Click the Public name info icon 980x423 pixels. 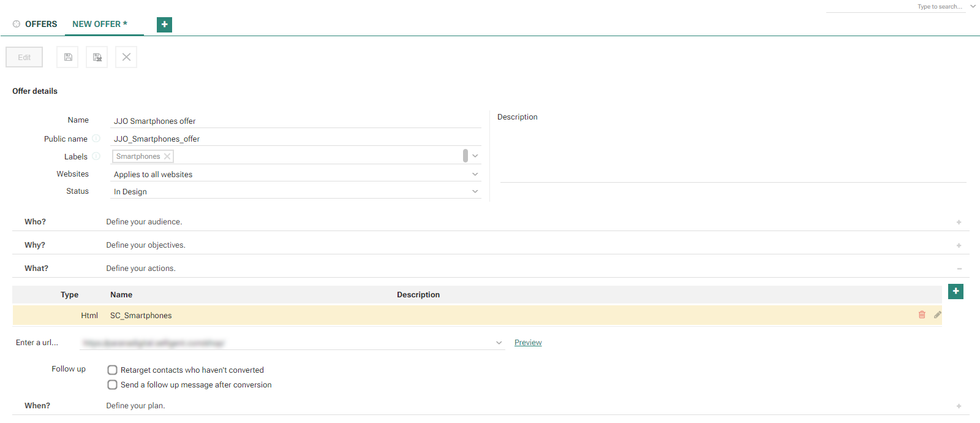pyautogui.click(x=96, y=139)
